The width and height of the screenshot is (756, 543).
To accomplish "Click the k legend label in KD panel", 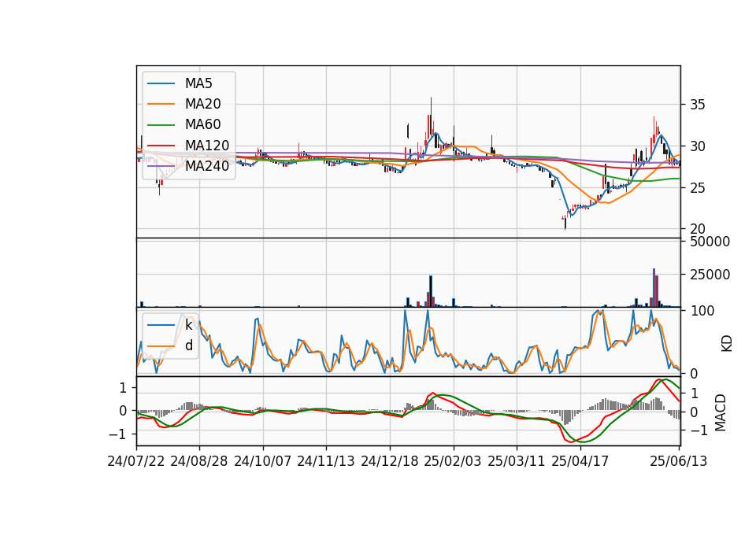I will (x=188, y=325).
